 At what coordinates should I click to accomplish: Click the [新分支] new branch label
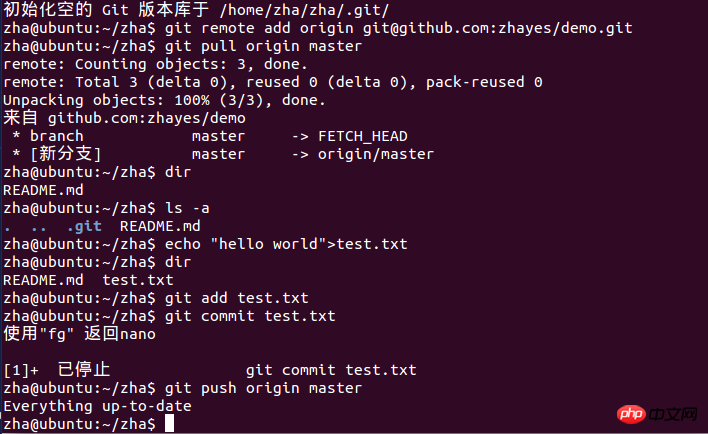[x=65, y=154]
